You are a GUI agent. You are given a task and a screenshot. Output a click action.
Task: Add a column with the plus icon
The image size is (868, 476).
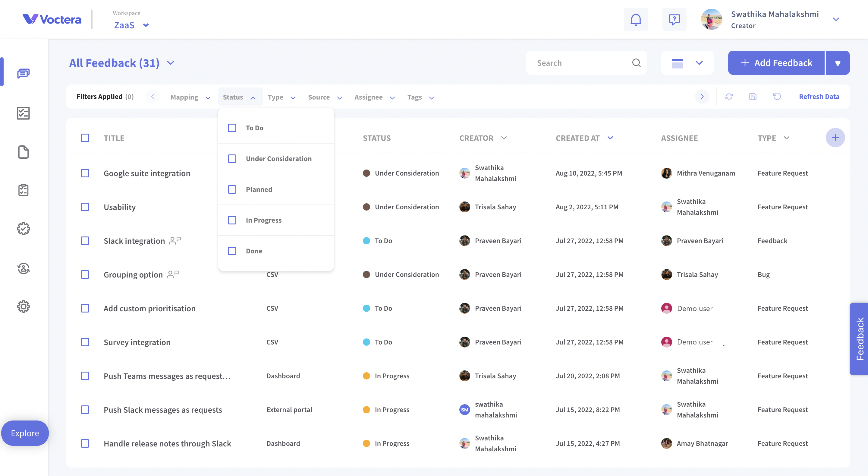[835, 138]
